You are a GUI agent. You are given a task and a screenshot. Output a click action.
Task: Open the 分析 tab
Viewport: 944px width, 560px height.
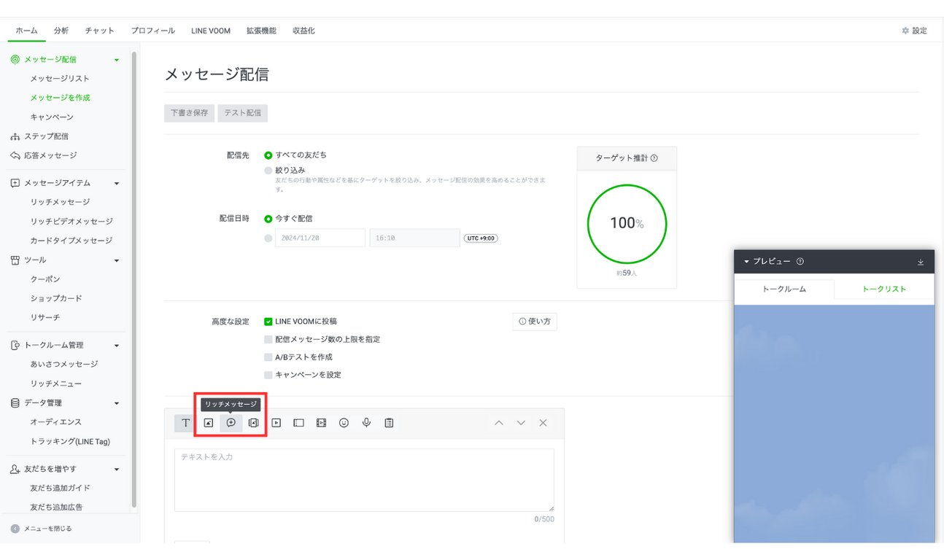61,31
